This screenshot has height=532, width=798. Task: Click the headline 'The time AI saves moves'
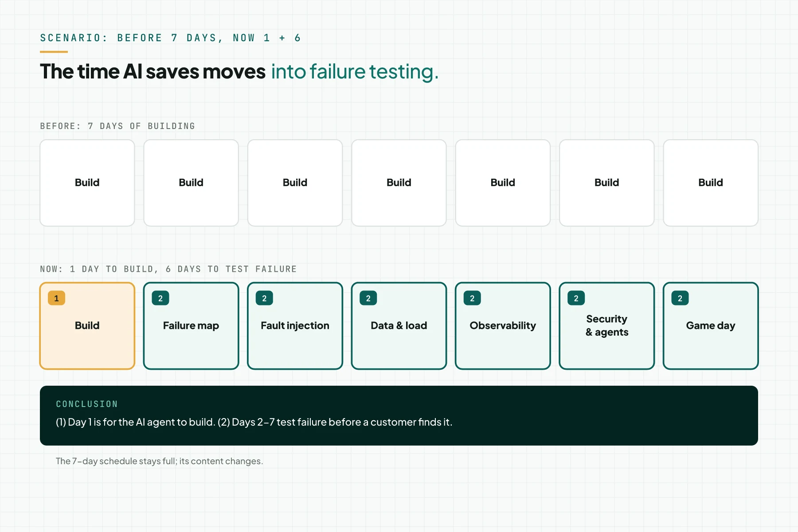click(x=153, y=71)
